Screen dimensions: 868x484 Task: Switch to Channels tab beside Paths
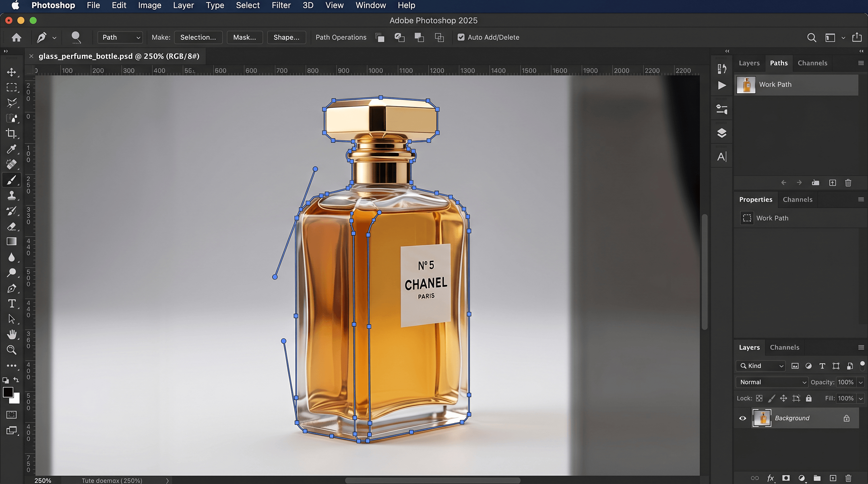click(x=812, y=63)
